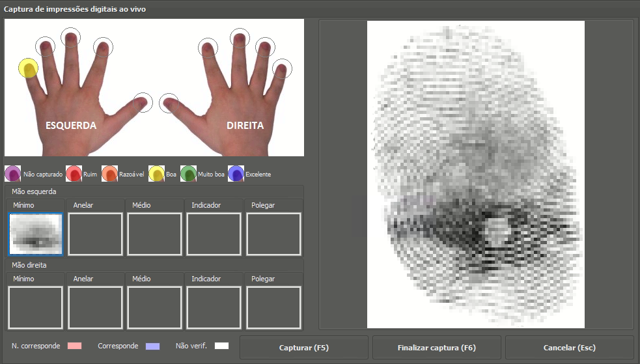Choose the left hand index finger circle
Viewport: 640px width, 364px height.
pyautogui.click(x=103, y=47)
